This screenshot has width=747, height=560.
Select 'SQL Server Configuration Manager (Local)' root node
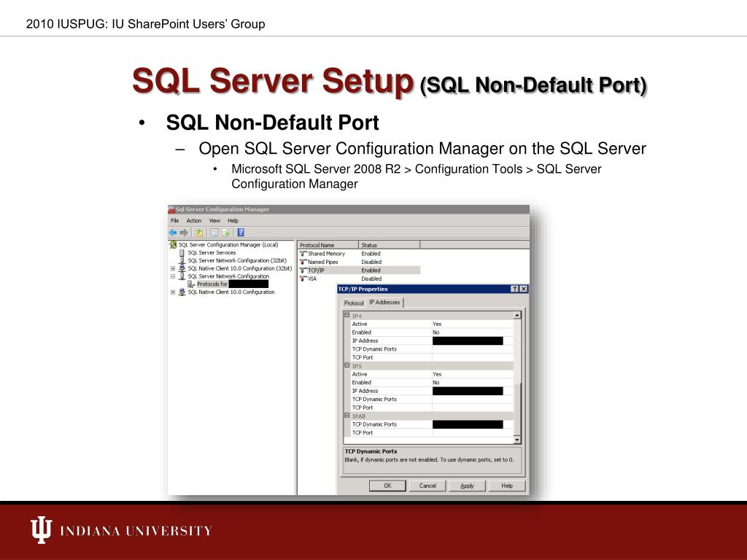[228, 245]
